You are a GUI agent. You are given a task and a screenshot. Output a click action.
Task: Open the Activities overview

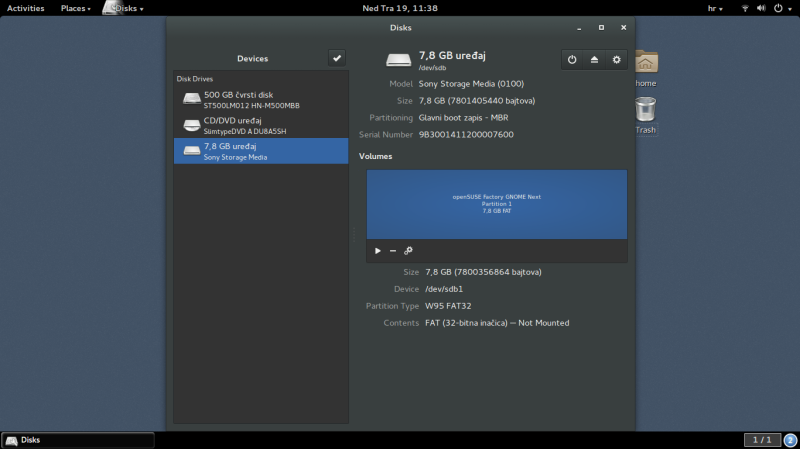point(25,8)
